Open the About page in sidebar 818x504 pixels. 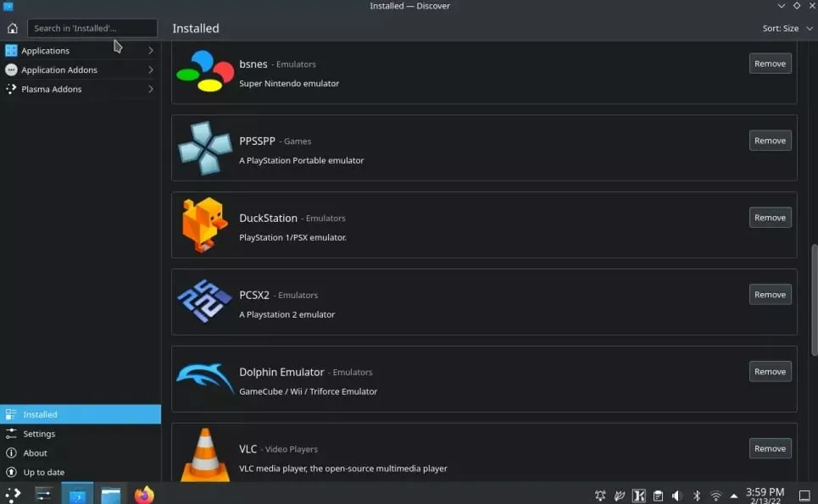(x=36, y=453)
